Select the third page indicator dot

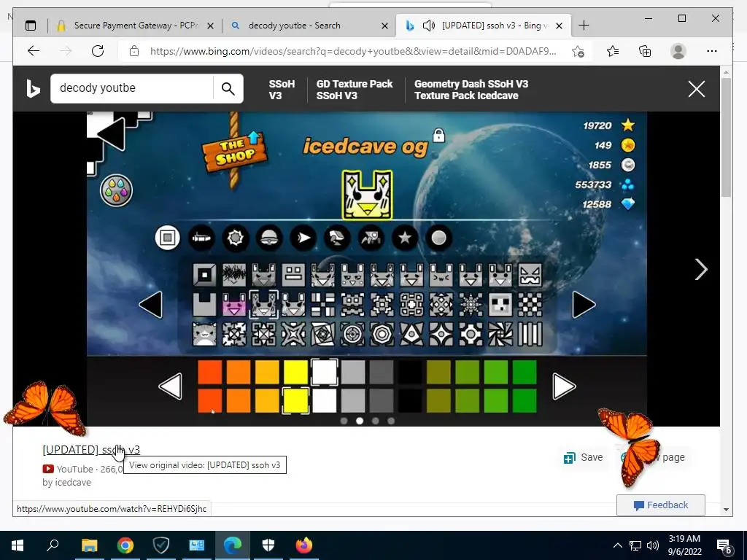[x=376, y=421]
